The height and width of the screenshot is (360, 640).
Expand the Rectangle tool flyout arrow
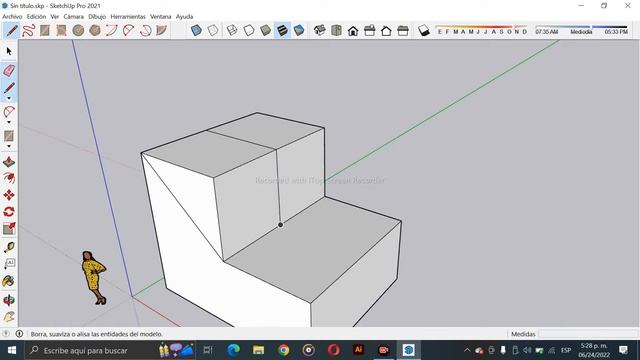coord(9,147)
